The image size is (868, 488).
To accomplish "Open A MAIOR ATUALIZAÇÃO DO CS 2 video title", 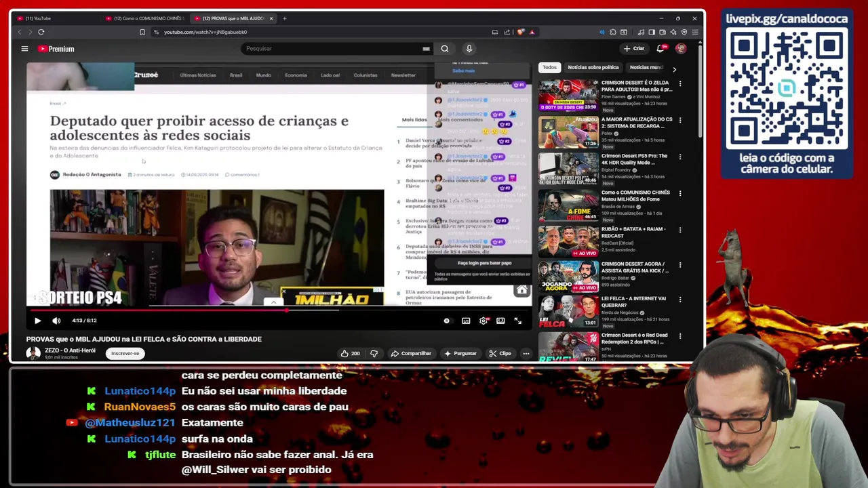I will (637, 123).
